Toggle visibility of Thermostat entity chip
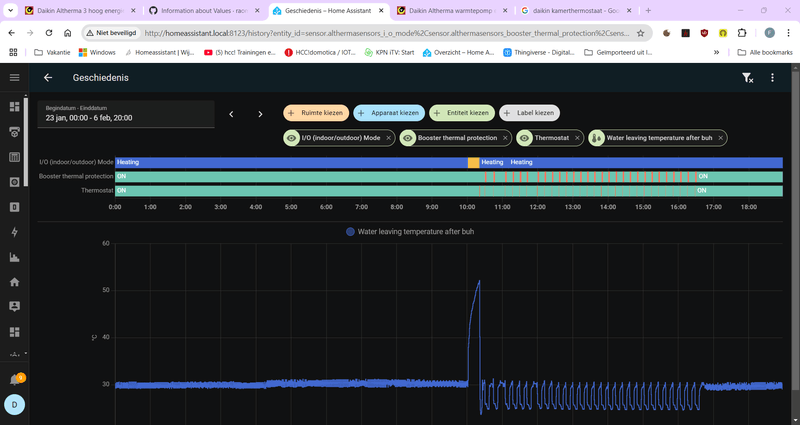The image size is (800, 425). point(524,138)
